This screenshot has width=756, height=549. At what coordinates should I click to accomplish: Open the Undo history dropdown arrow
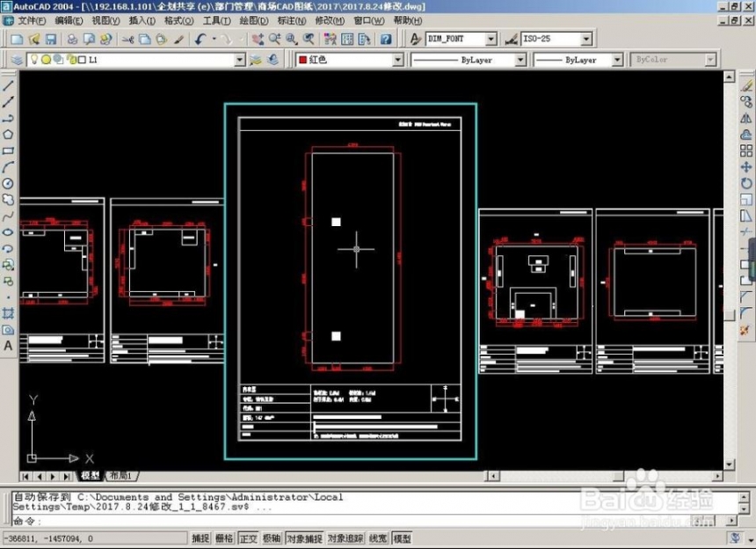(x=214, y=39)
